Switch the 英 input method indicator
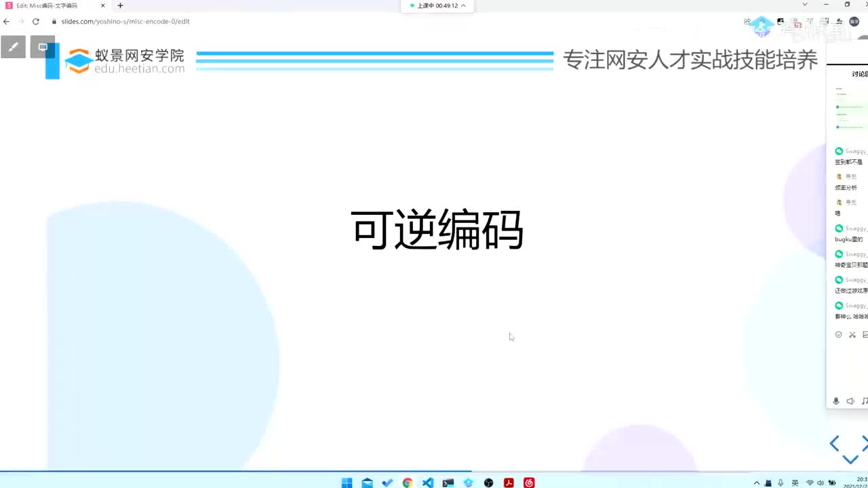868x488 pixels. click(795, 483)
